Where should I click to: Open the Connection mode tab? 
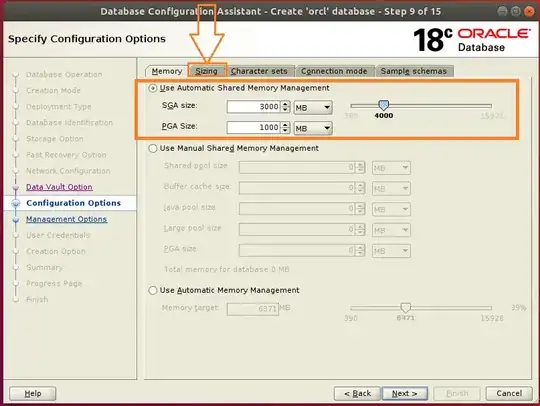tap(334, 71)
